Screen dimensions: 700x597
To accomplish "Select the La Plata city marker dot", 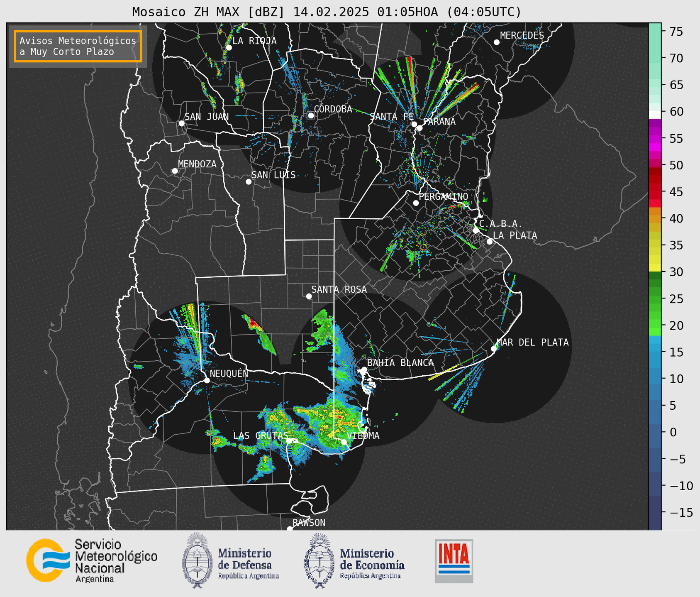I will (x=490, y=242).
